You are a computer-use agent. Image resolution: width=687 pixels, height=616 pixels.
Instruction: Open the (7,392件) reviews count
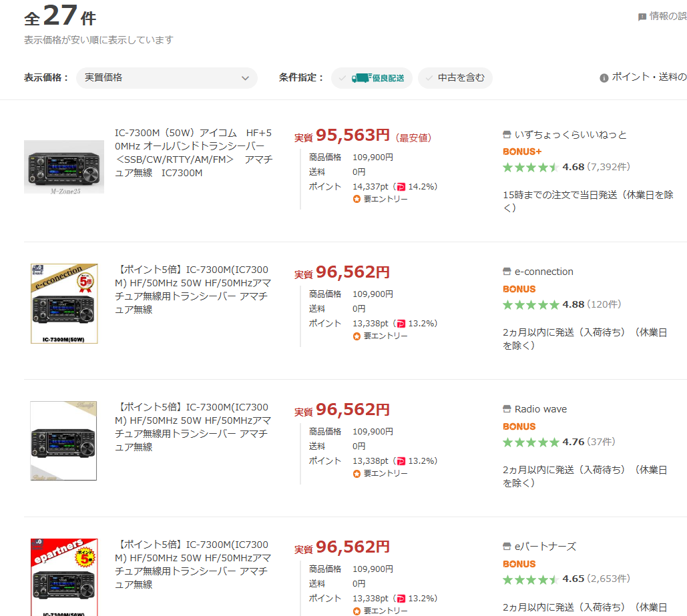[609, 167]
